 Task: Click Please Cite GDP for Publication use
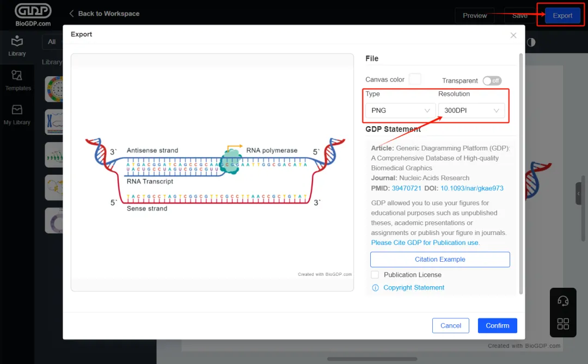tap(425, 243)
